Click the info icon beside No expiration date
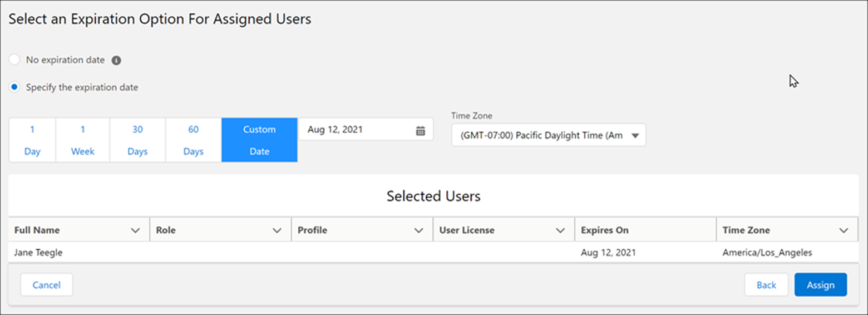868x315 pixels. tap(116, 60)
